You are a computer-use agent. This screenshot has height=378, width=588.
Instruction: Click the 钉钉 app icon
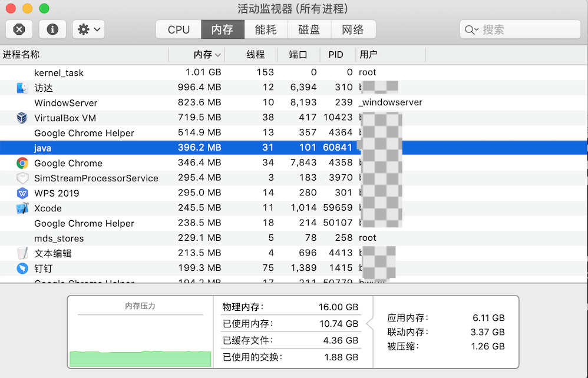22,268
